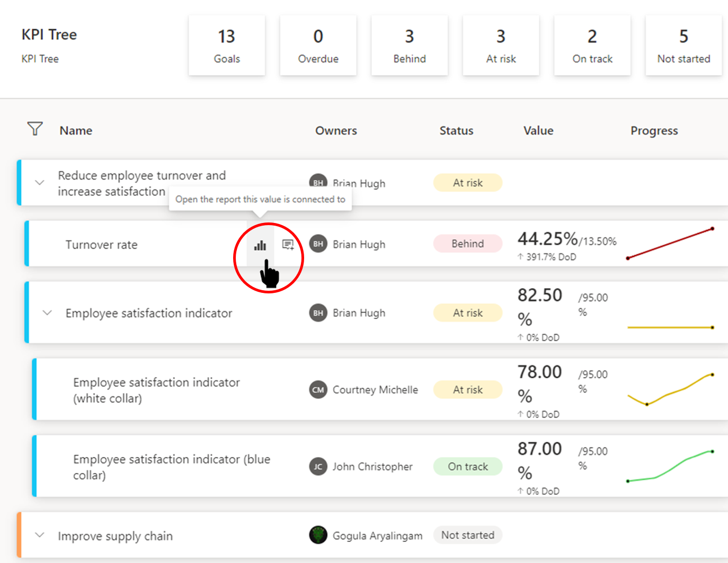Click the Not started summary card
Screen dimensions: 728x563
click(683, 45)
